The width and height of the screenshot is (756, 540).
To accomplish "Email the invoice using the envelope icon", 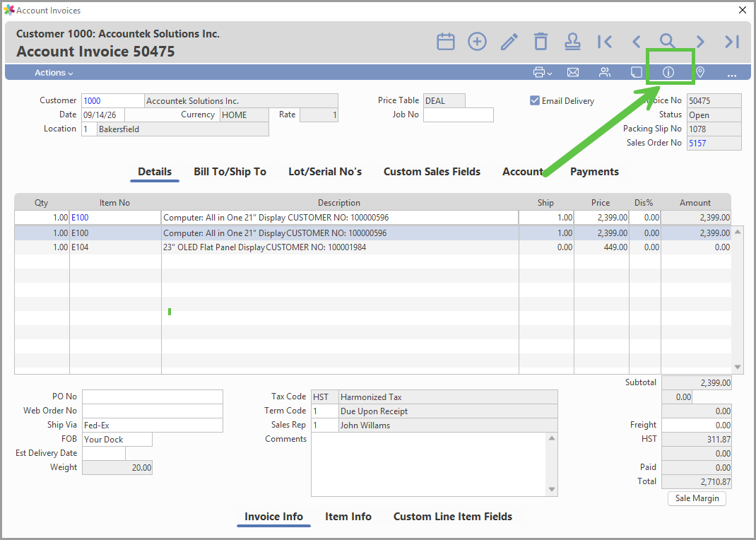I will [573, 72].
